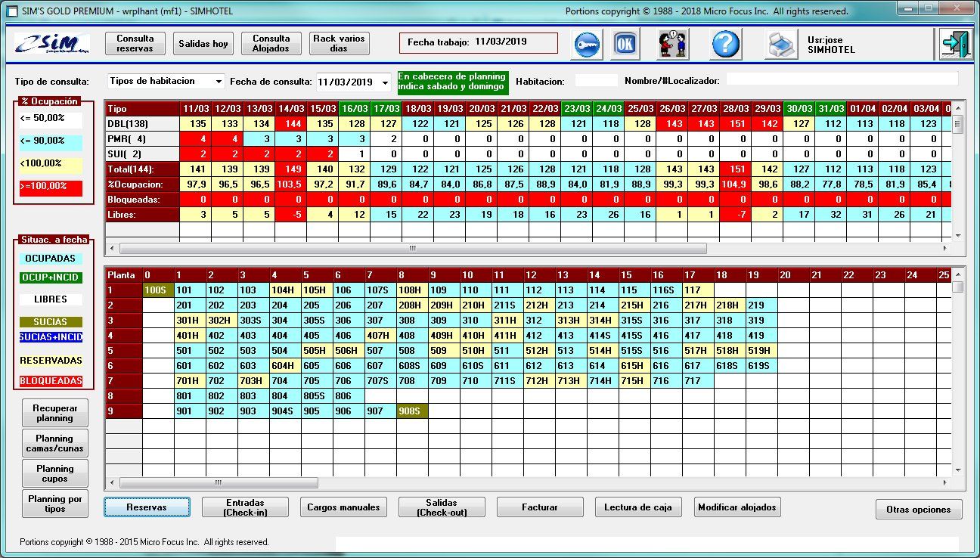980x558 pixels.
Task: Select room 218H
Action: coord(730,305)
